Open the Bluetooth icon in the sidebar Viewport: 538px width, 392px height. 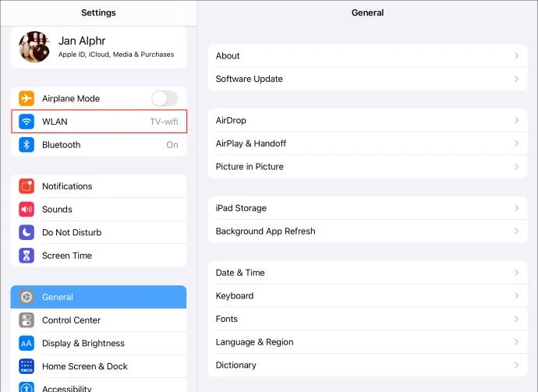pos(27,145)
